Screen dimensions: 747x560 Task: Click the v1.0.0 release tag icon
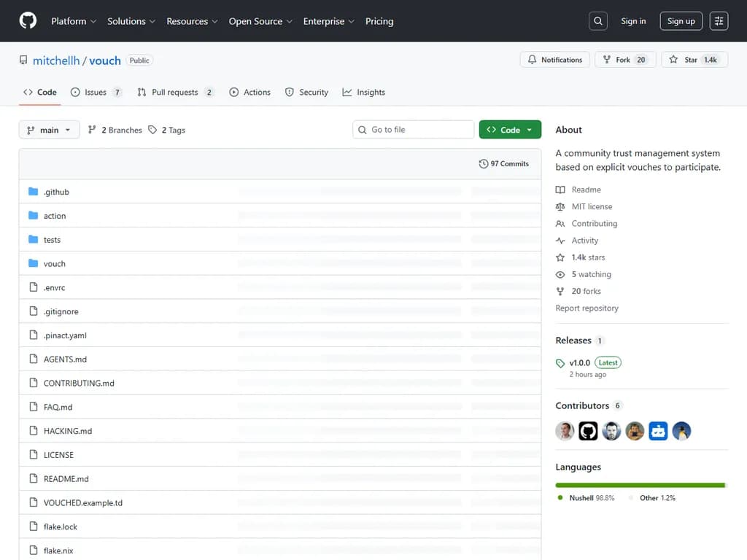(560, 363)
